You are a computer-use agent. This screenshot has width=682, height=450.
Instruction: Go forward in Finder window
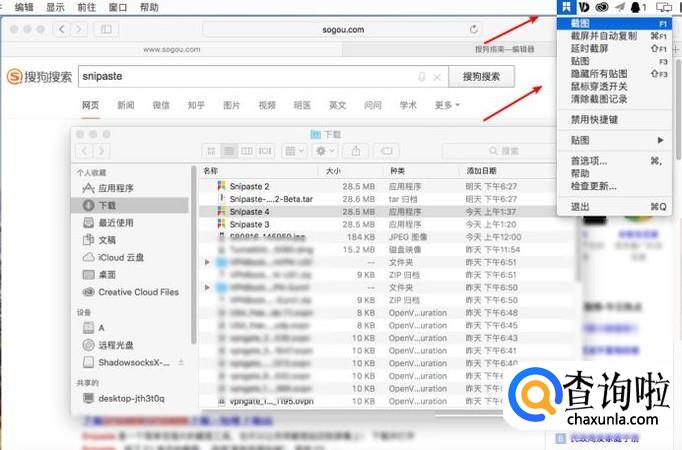pos(101,151)
